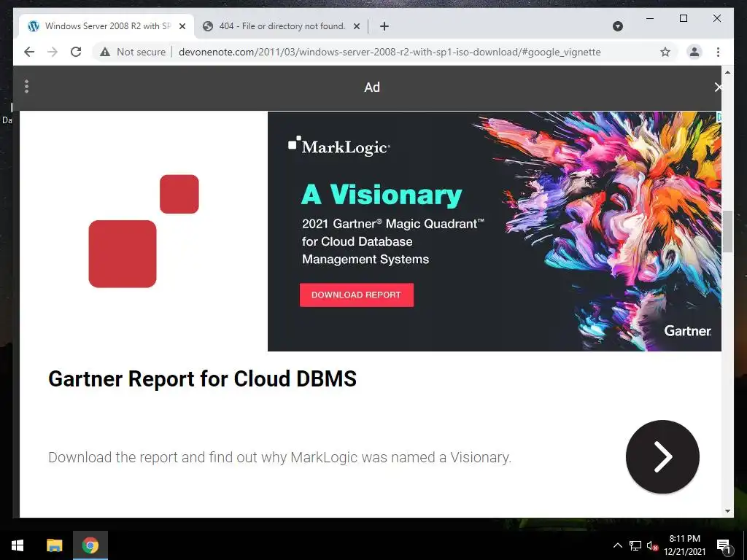
Task: Click the round next arrow button
Action: click(662, 456)
